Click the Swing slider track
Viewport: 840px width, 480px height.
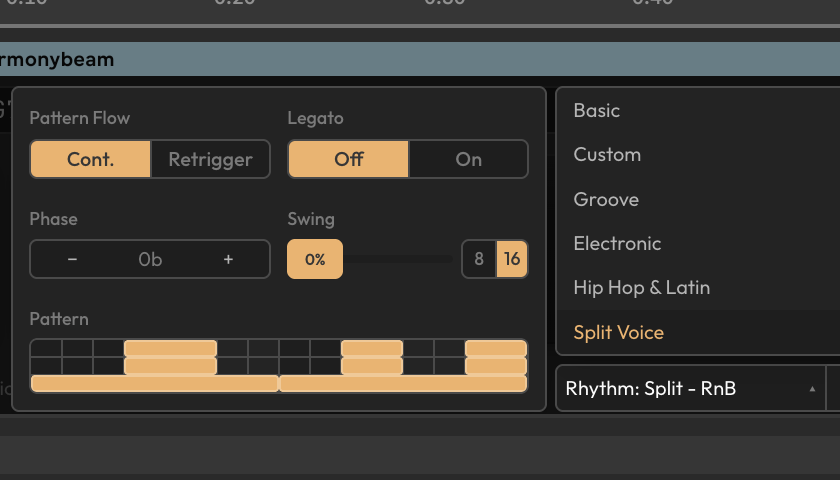(x=398, y=259)
